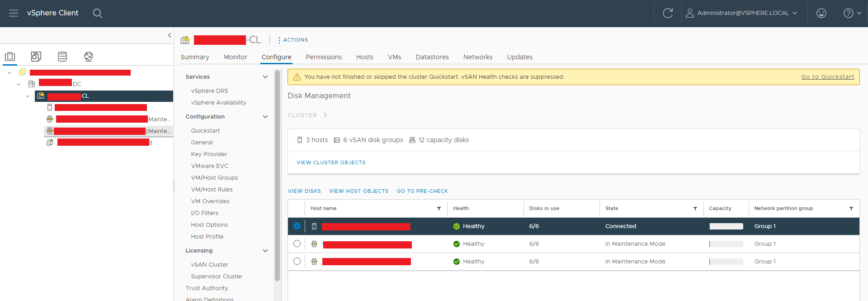Switch to Hosts and Clusters inventory view
Viewport: 868px width, 301px height.
[10, 57]
